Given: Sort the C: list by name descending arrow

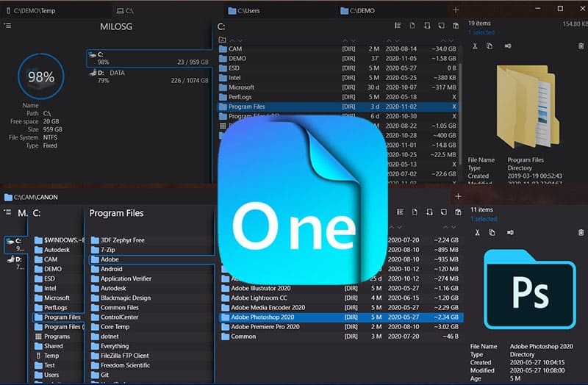Looking at the screenshot, I should point(240,40).
